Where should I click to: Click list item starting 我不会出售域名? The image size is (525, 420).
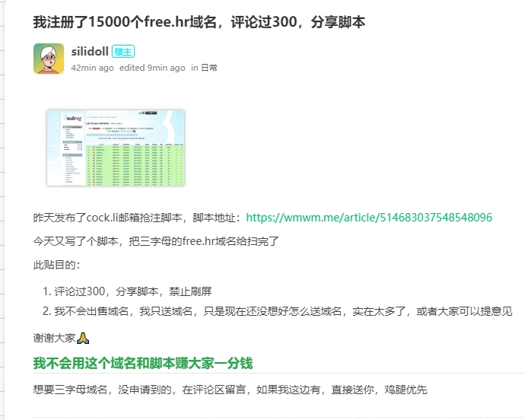coord(282,311)
